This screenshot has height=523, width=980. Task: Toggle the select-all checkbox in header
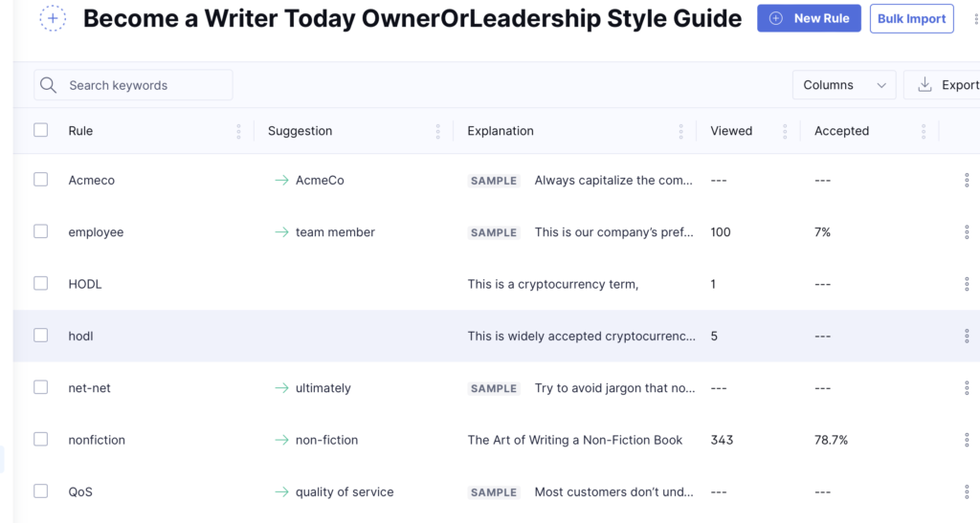pyautogui.click(x=41, y=130)
